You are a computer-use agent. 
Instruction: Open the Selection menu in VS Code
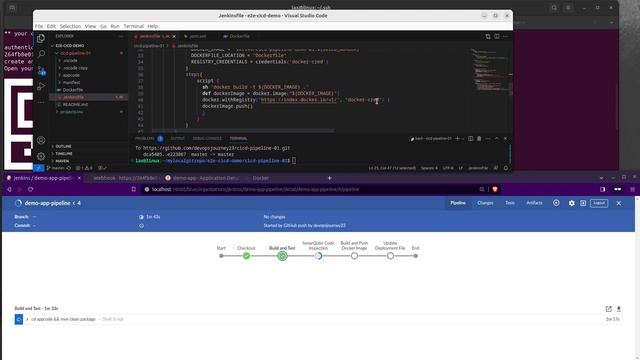tap(70, 26)
